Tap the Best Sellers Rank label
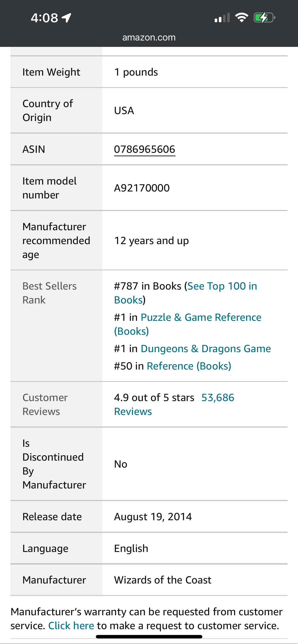Image resolution: width=298 pixels, height=644 pixels. 49,293
